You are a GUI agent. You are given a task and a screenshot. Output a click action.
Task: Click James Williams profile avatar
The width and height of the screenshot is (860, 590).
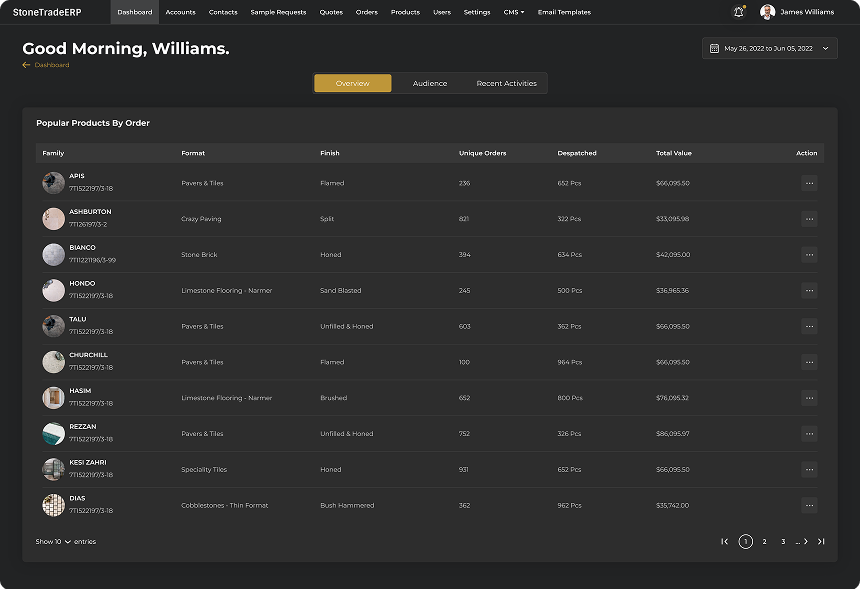click(x=767, y=12)
